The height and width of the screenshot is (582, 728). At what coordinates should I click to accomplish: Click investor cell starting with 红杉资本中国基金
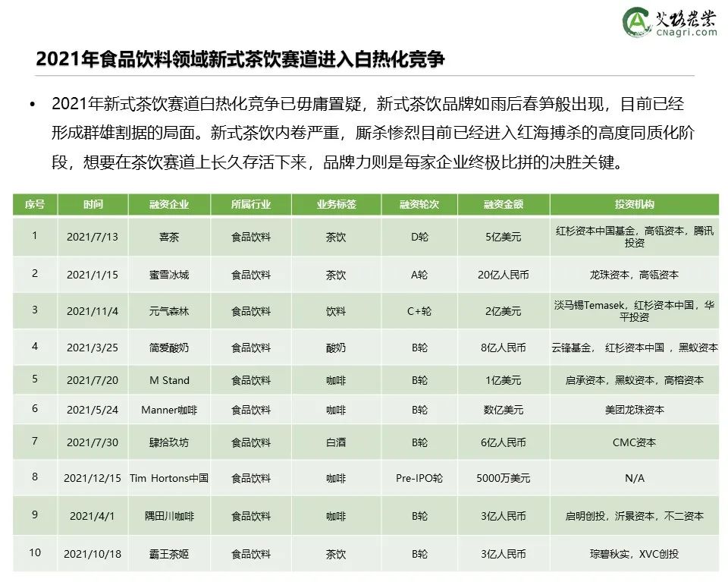pyautogui.click(x=634, y=237)
